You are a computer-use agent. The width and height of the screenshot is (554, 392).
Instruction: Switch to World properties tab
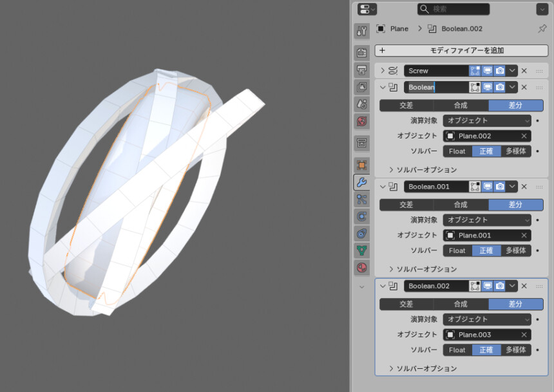tap(361, 120)
